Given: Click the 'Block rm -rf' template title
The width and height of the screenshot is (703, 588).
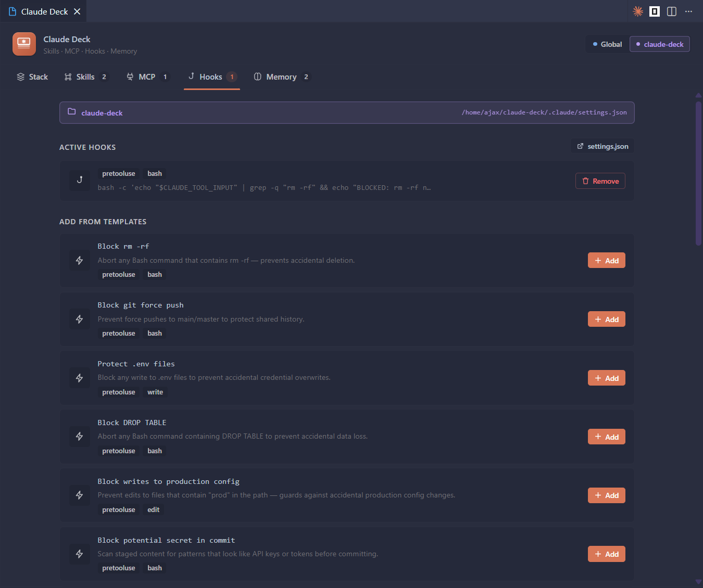Looking at the screenshot, I should coord(123,247).
